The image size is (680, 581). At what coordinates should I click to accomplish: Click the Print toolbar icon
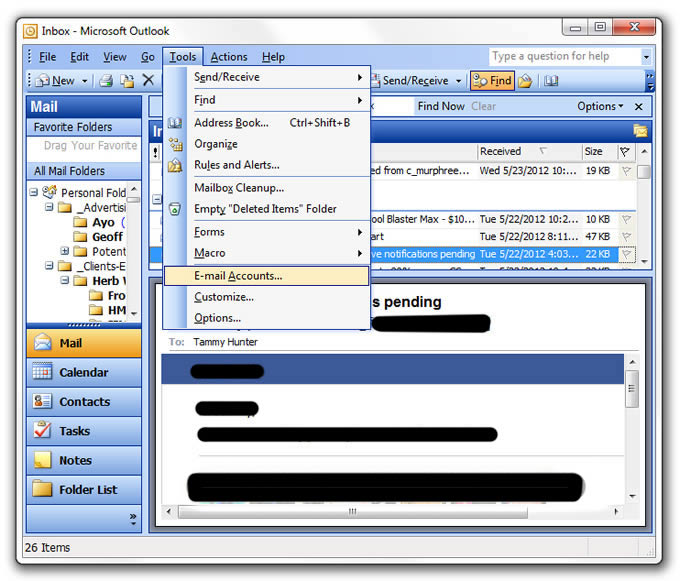click(x=106, y=81)
